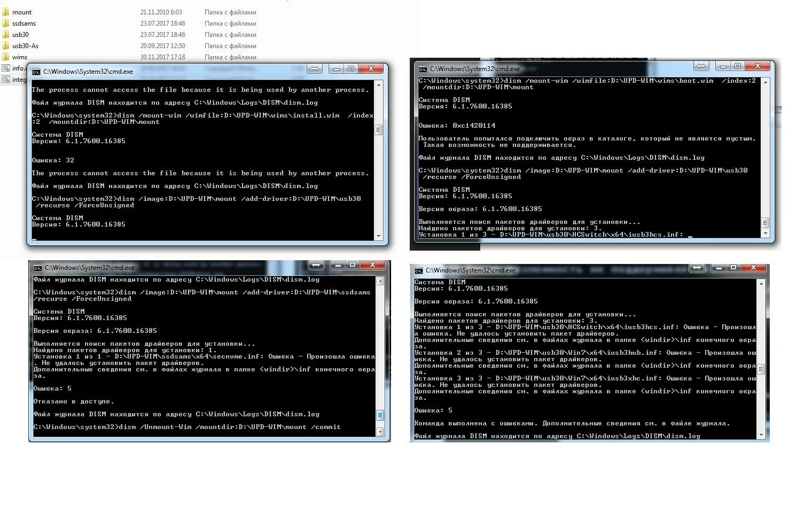The height and width of the screenshot is (513, 812).
Task: Open the wims folder
Action: [x=19, y=57]
